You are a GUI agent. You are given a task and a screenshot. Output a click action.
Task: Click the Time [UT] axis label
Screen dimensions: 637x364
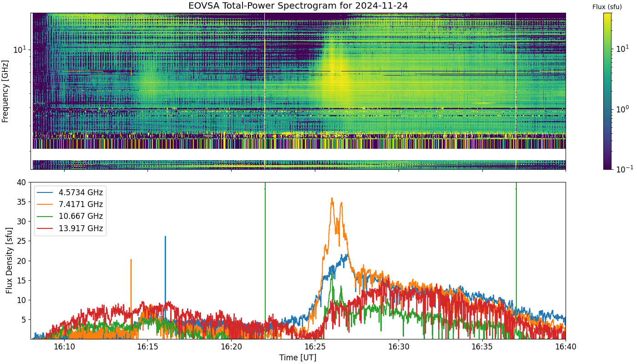[298, 358]
